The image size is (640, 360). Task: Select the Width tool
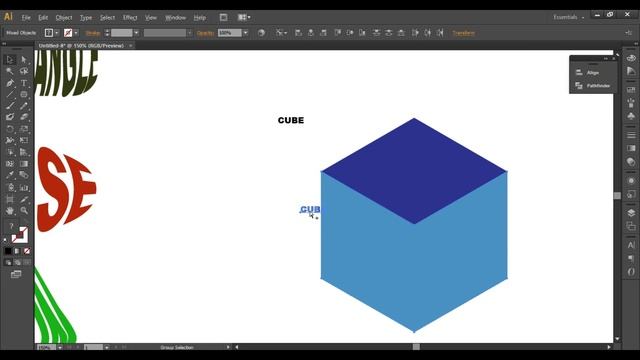pyautogui.click(x=10, y=140)
